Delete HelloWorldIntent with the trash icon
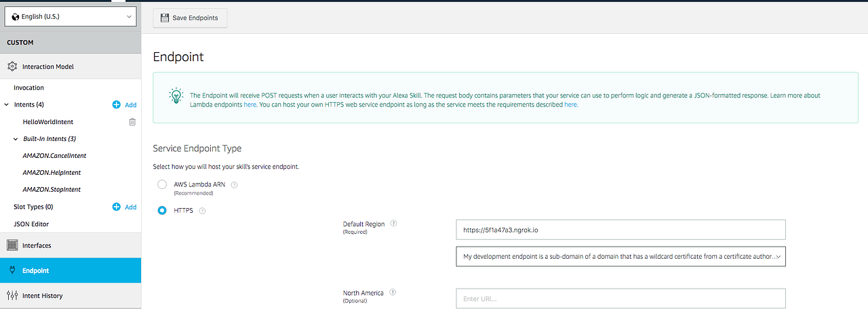The width and height of the screenshot is (868, 309). pos(132,122)
